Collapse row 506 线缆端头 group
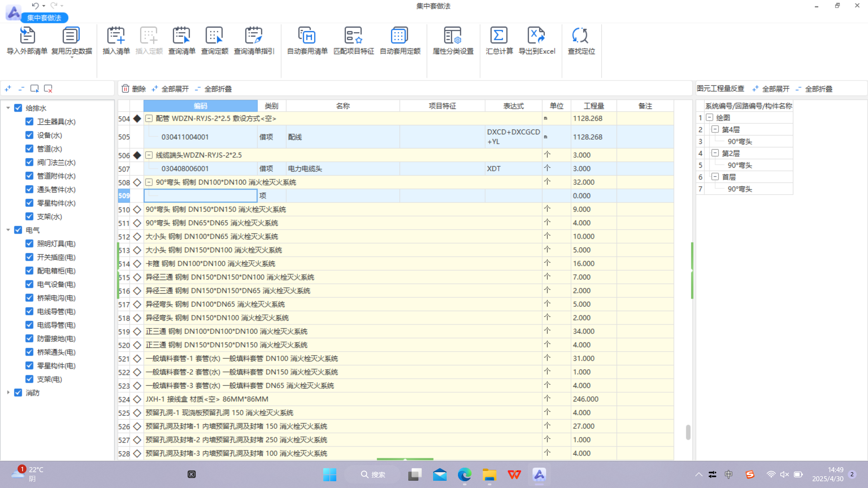868x488 pixels. (149, 155)
